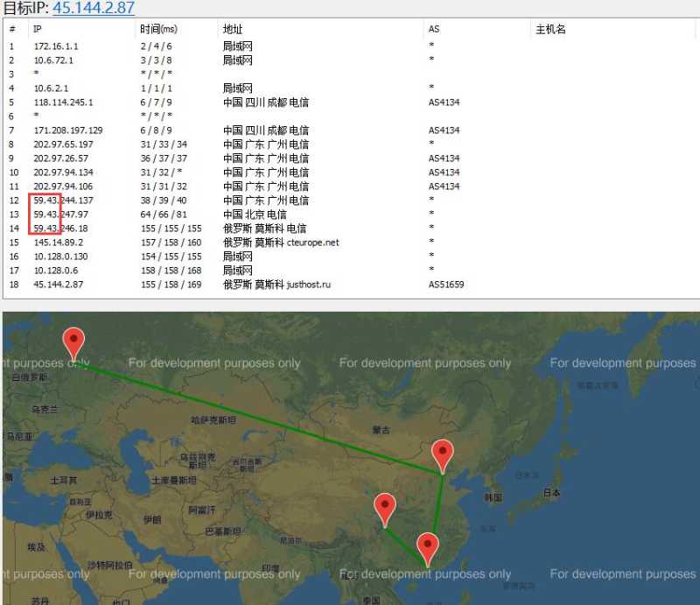Click the 主机名 column header
Viewport: 700px width, 605px height.
coord(550,29)
